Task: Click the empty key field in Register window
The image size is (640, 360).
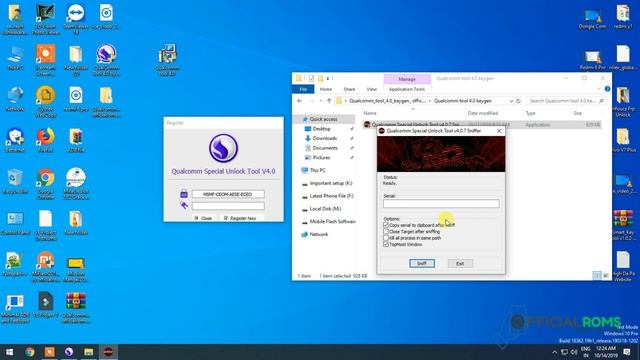Action: point(228,206)
